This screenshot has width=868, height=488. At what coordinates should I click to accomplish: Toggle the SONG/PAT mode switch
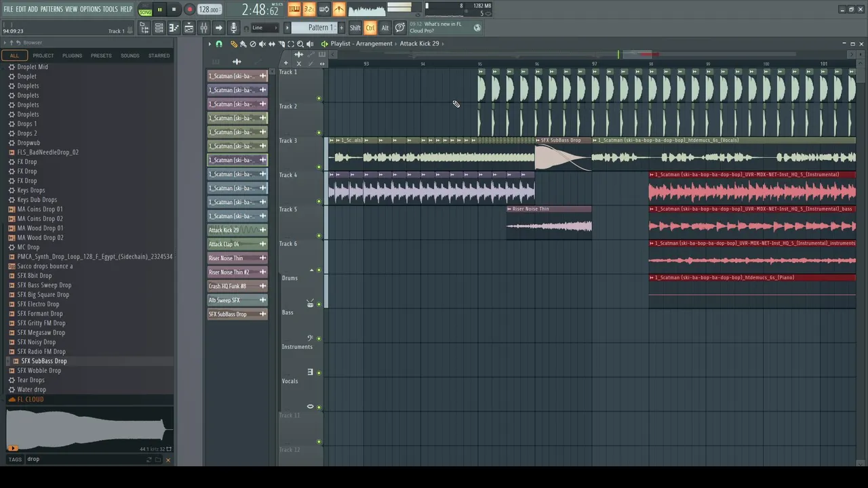point(145,10)
